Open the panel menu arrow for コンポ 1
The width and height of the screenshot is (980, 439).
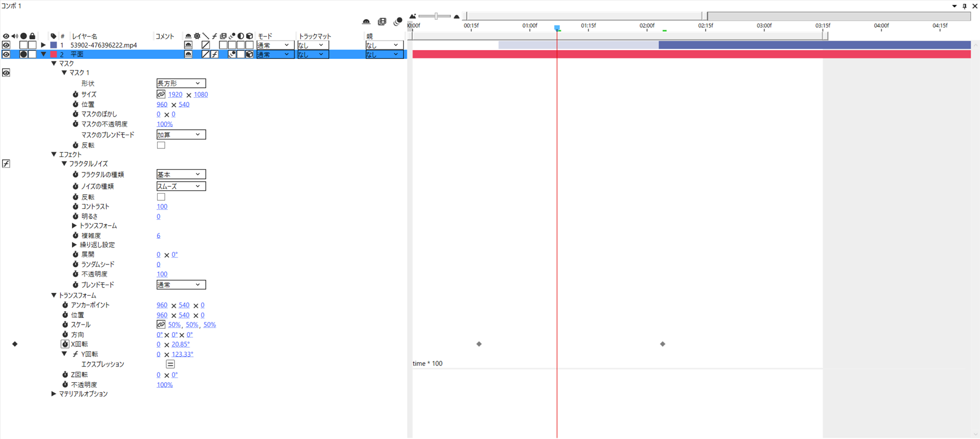954,7
